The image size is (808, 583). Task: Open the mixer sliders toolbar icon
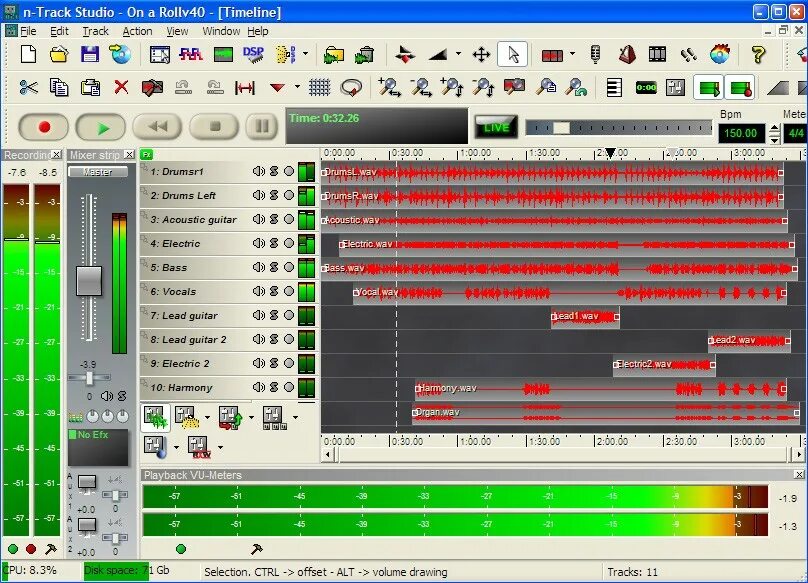[675, 88]
